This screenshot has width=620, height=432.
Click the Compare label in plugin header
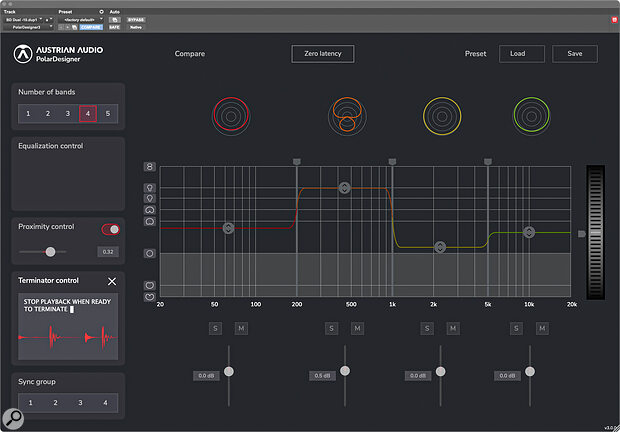coord(190,54)
